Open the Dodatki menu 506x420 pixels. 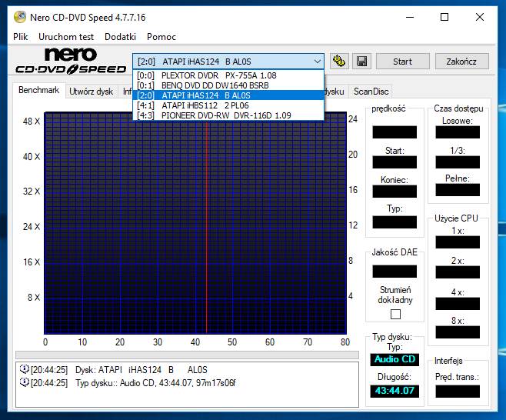pyautogui.click(x=120, y=37)
